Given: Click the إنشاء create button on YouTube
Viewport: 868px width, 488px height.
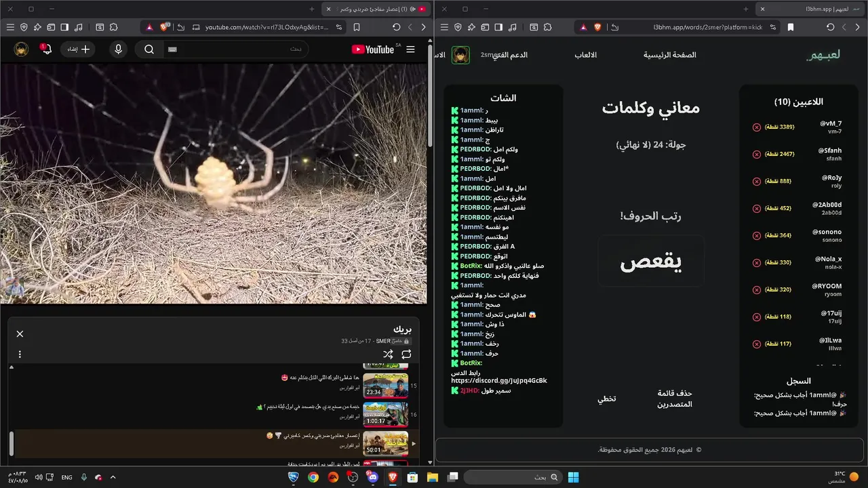Looking at the screenshot, I should [x=79, y=49].
